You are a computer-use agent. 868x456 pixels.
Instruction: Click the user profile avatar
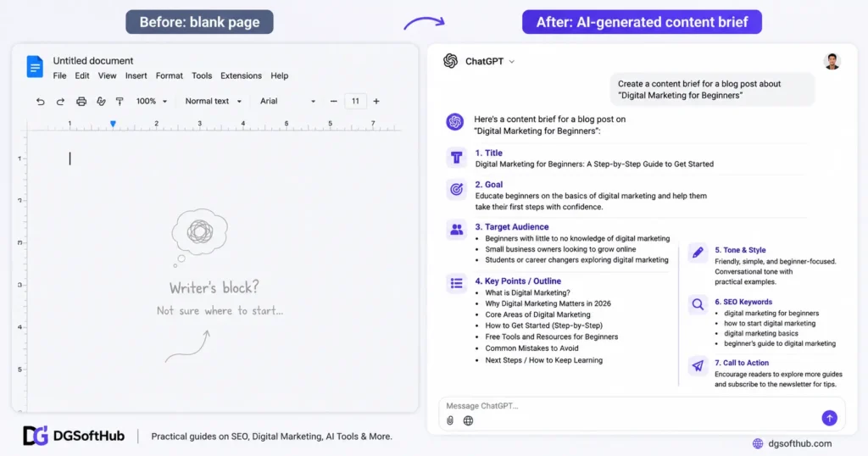(832, 61)
